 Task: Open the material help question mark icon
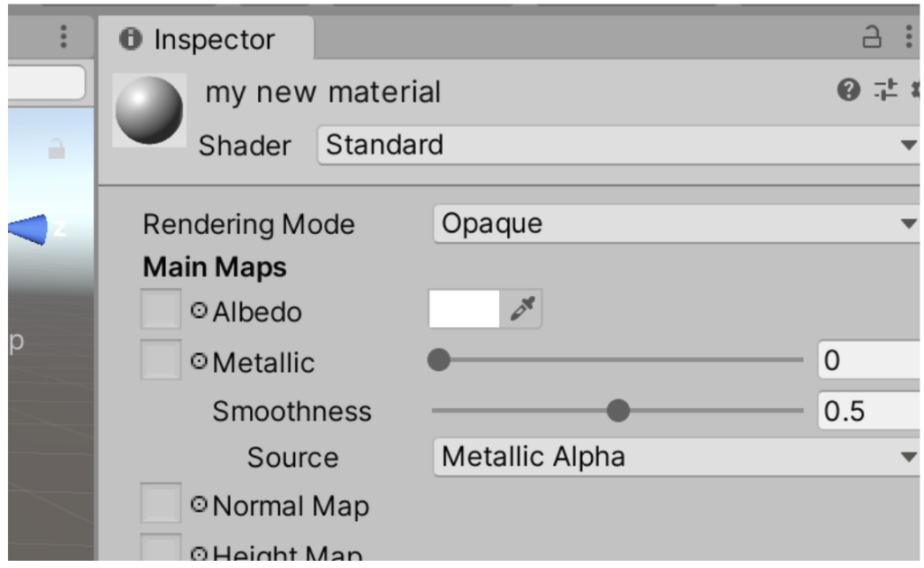[847, 89]
